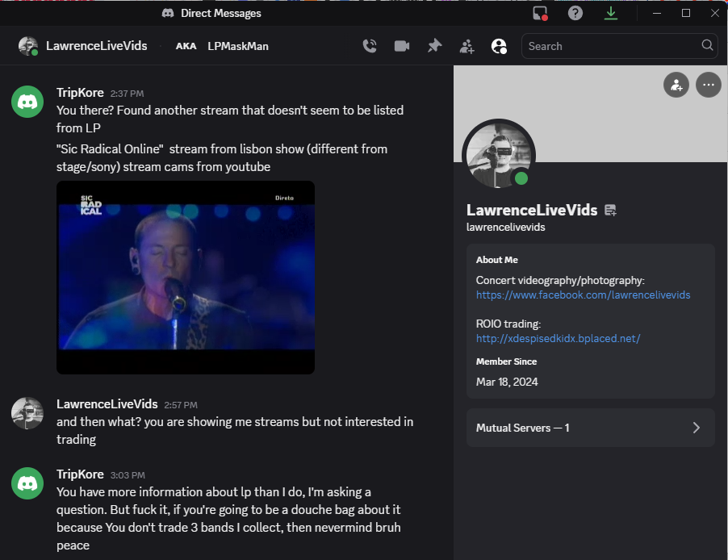
Task: Open the lawrencelivevids Facebook link
Action: tap(583, 295)
